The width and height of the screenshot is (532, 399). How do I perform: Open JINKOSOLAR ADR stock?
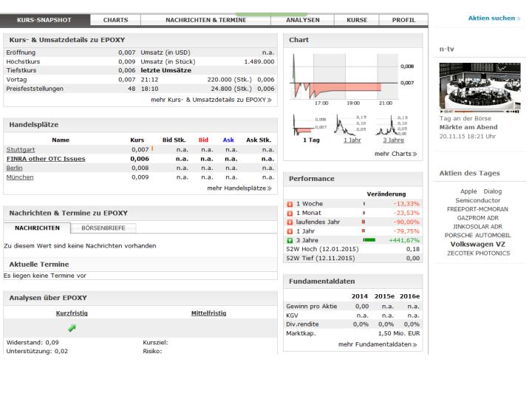[x=478, y=227]
